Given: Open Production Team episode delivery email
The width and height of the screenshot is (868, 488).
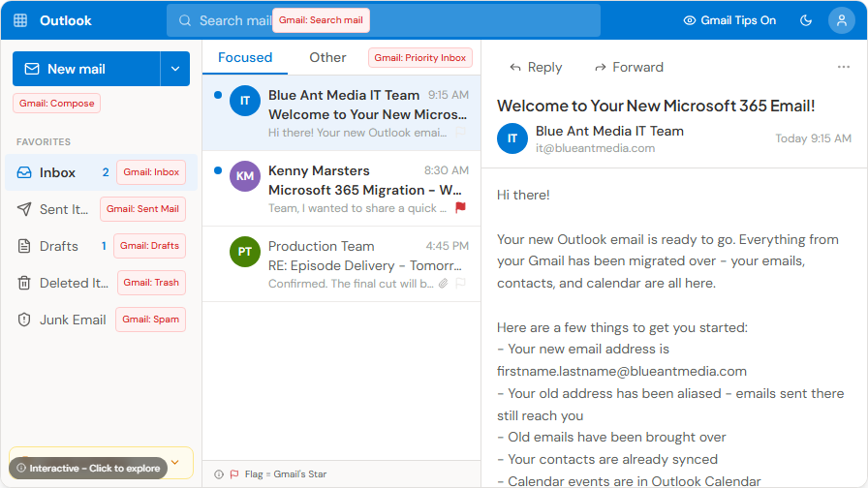Looking at the screenshot, I should pos(342,264).
